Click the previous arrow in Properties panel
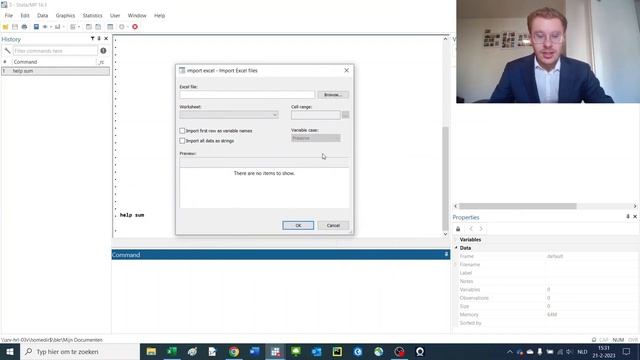This screenshot has width=640, height=360. pyautogui.click(x=471, y=229)
